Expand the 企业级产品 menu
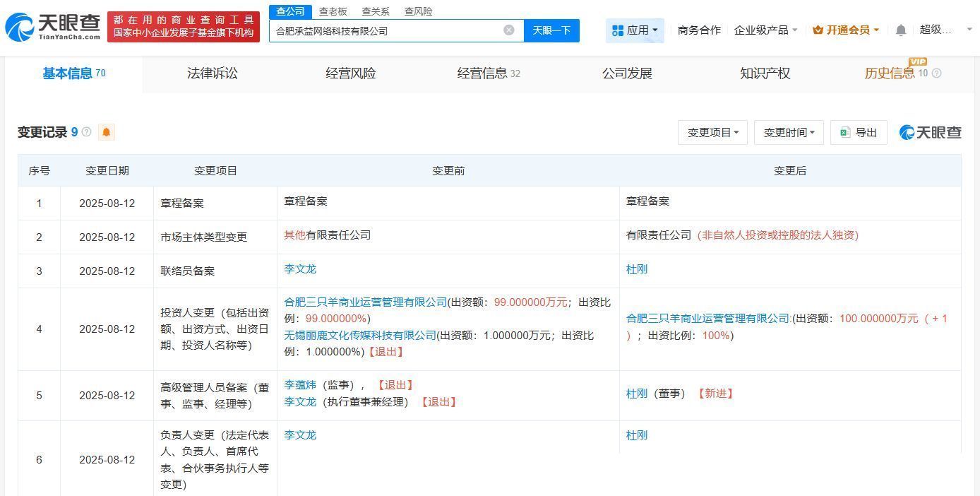The image size is (980, 496). 765,30
